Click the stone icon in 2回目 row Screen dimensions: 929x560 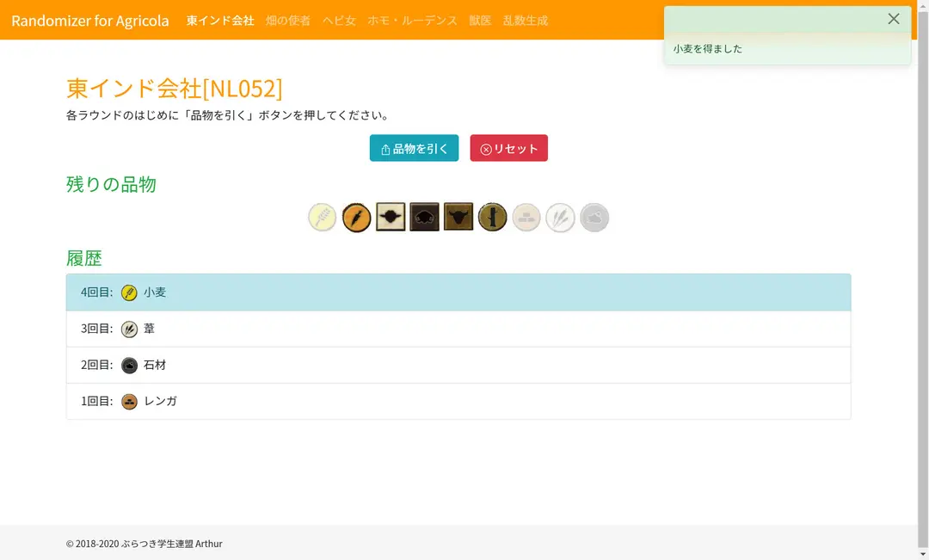[x=129, y=365]
